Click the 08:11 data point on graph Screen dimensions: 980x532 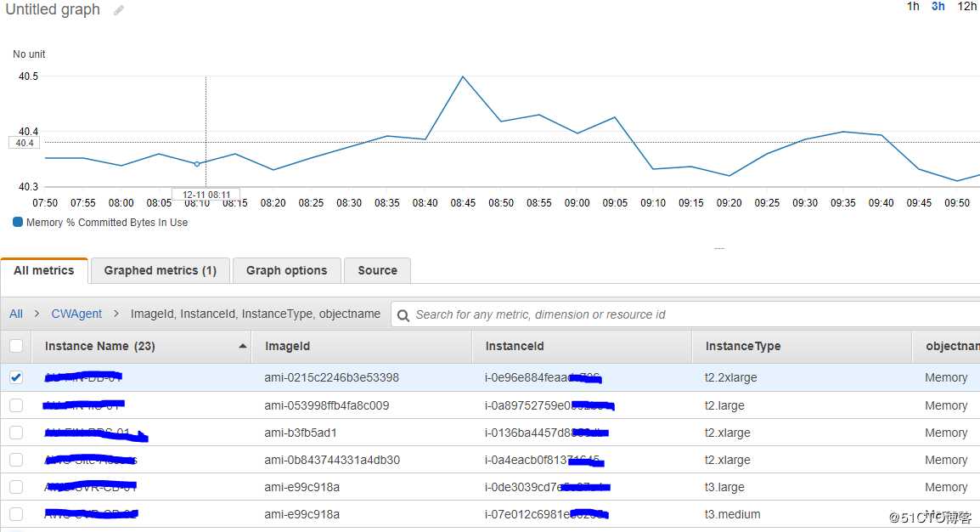[x=197, y=164]
